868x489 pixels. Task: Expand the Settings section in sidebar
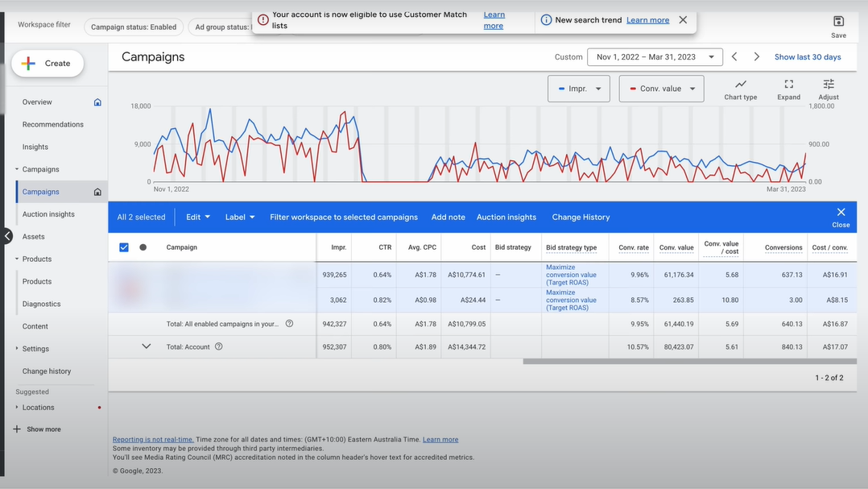(17, 348)
